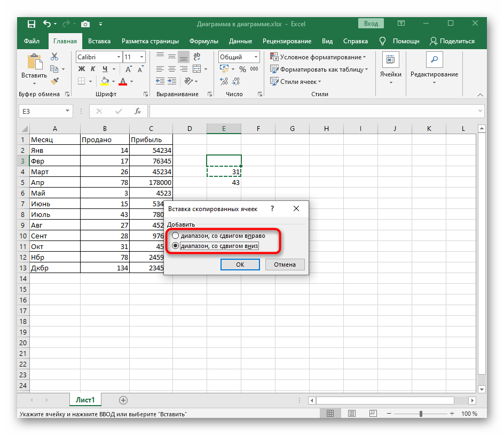Open the Формулы ribbon tab
Viewport: 504px width, 435px height.
point(203,41)
